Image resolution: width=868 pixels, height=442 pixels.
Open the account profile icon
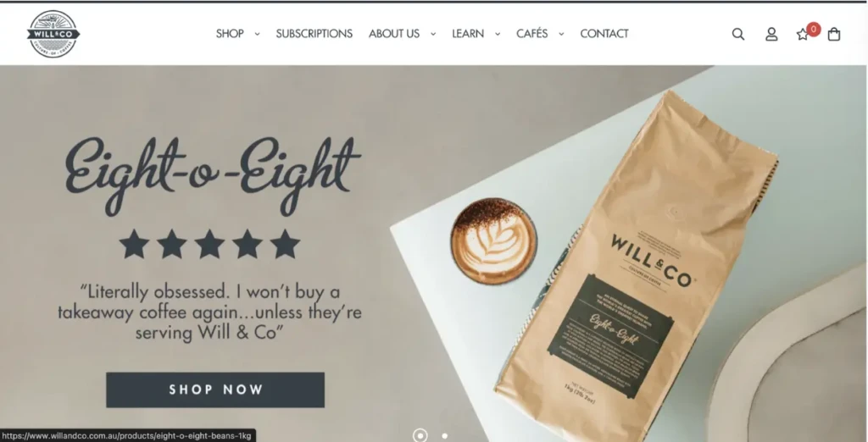(771, 35)
